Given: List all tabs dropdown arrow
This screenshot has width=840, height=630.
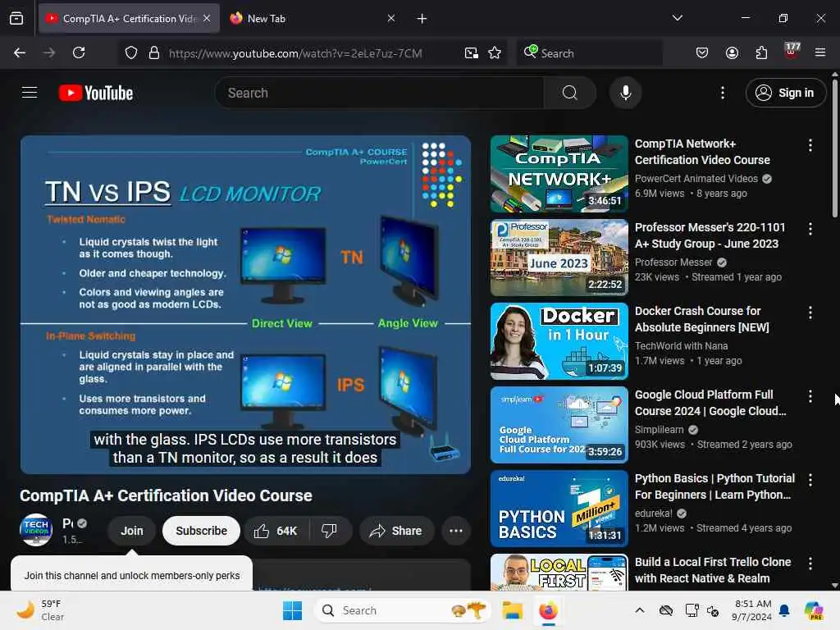Looking at the screenshot, I should coord(677,18).
